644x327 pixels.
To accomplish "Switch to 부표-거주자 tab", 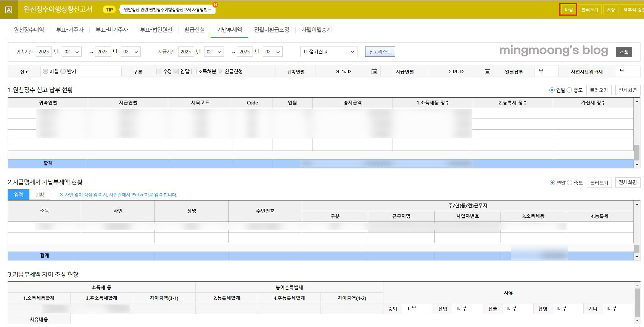I will tap(70, 30).
